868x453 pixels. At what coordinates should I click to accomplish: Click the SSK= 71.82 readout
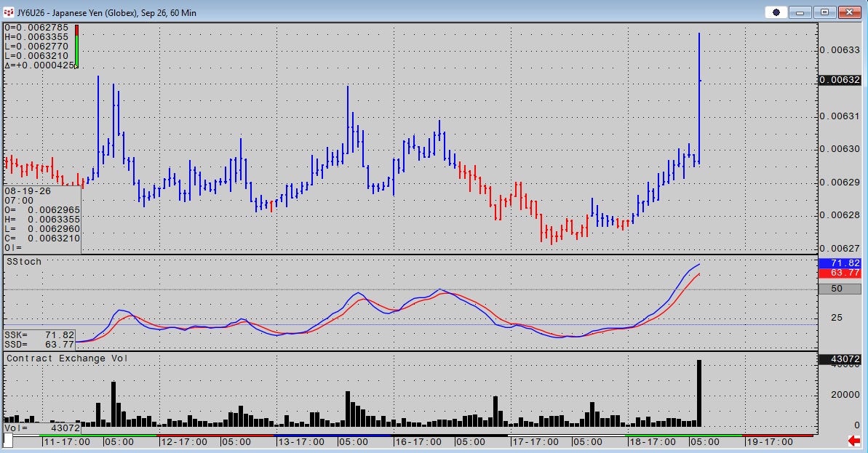39,334
